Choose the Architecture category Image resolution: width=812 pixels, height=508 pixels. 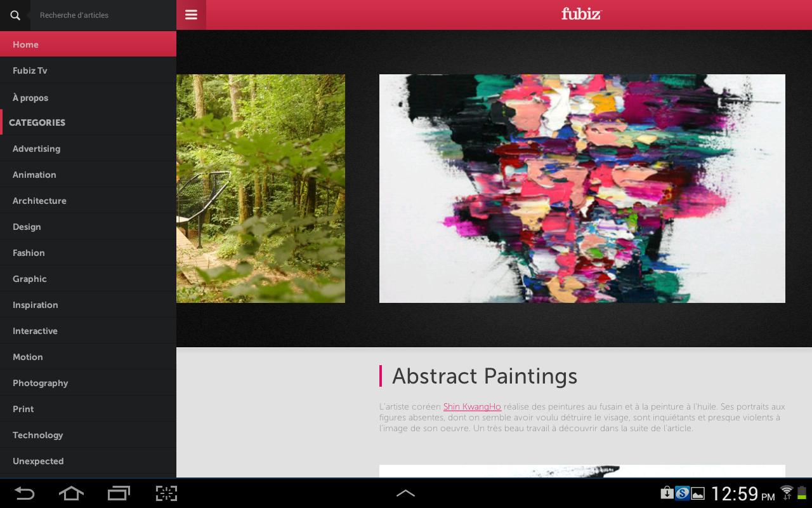point(88,201)
